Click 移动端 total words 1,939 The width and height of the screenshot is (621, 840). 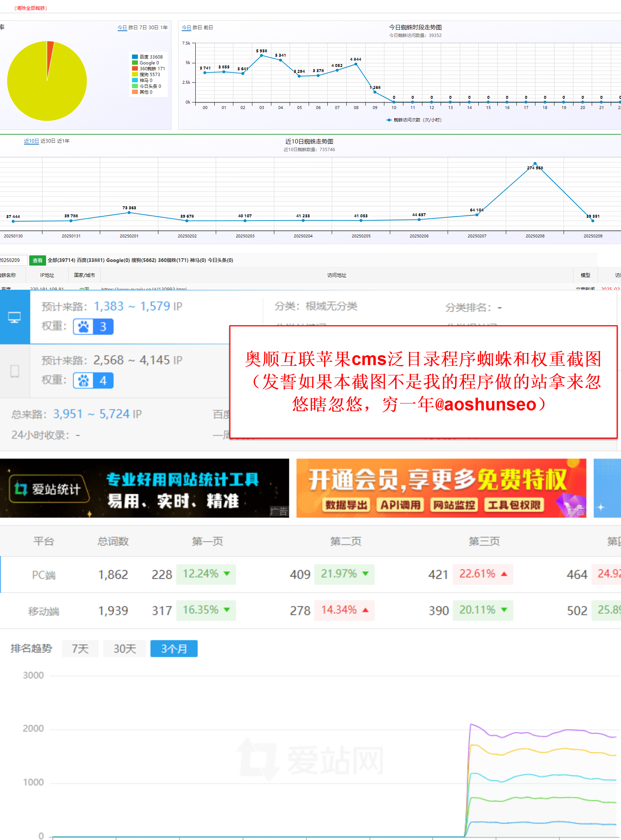[113, 611]
